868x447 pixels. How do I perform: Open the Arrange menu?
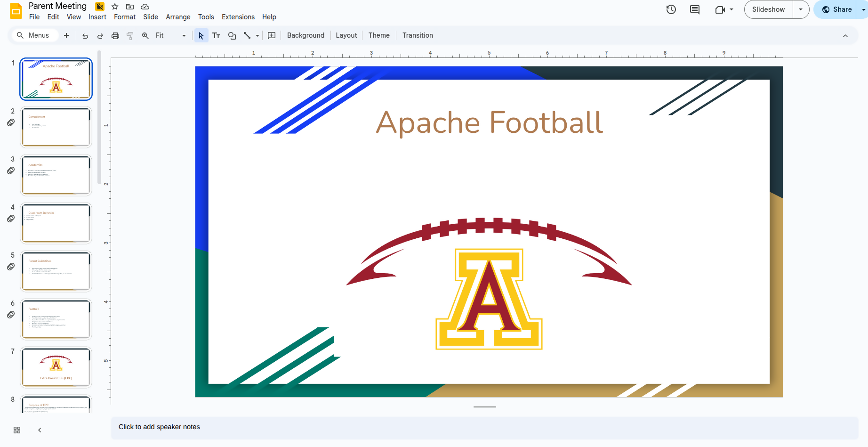click(x=178, y=17)
